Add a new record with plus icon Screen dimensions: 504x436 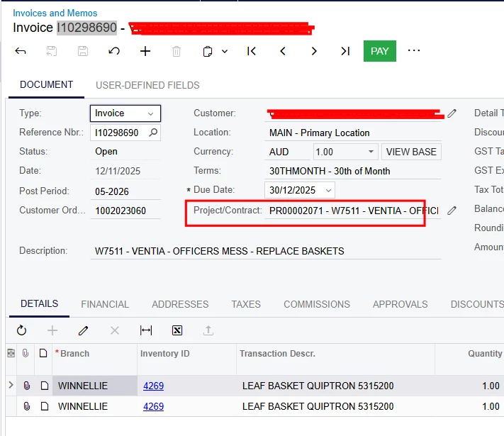coord(145,51)
